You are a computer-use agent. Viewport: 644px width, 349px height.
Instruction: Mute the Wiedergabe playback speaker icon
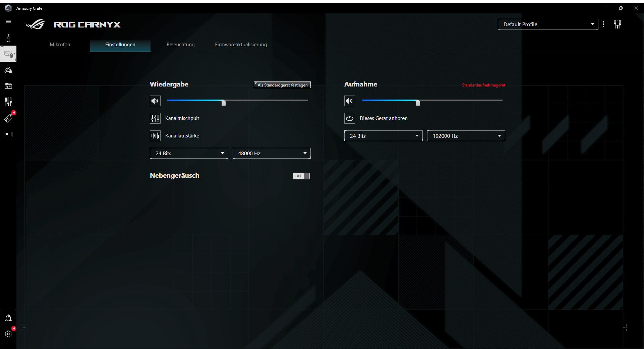click(155, 101)
